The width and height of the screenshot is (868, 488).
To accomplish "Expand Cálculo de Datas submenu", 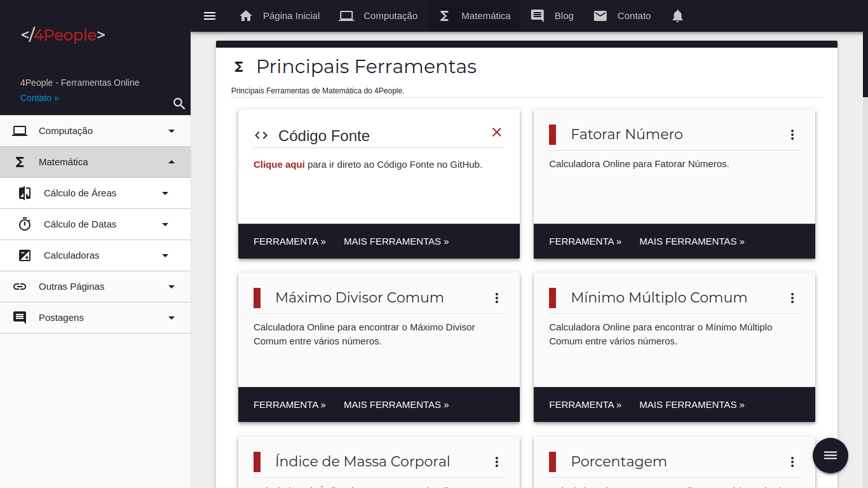I will (165, 224).
